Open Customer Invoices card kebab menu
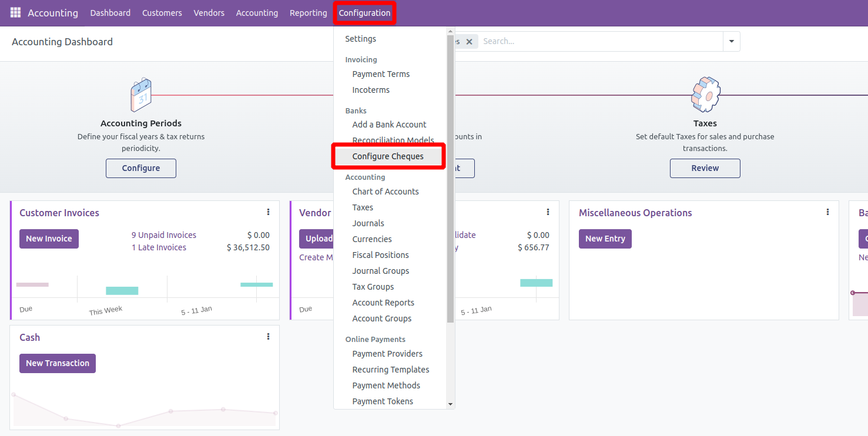Screen dimensions: 868x436 268,212
